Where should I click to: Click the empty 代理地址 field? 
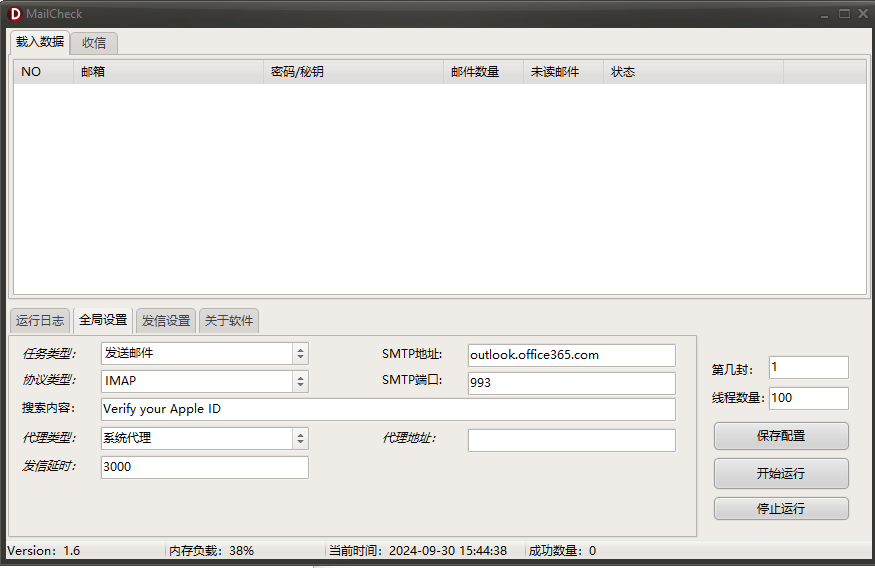tap(571, 440)
